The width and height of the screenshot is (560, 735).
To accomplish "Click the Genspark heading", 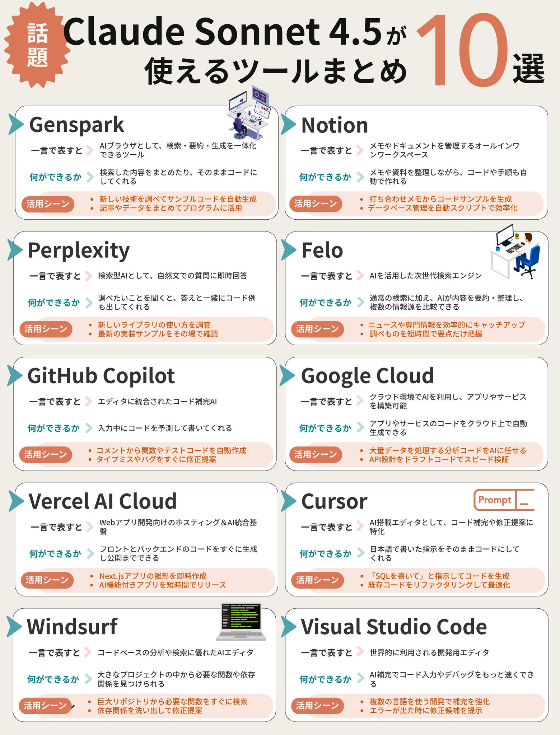I will (76, 126).
